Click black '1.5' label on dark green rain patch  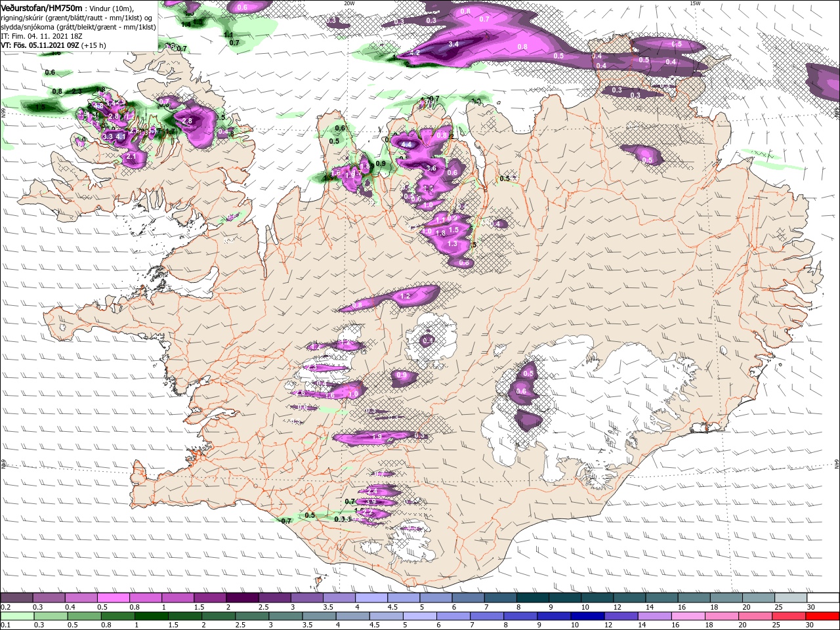click(40, 108)
